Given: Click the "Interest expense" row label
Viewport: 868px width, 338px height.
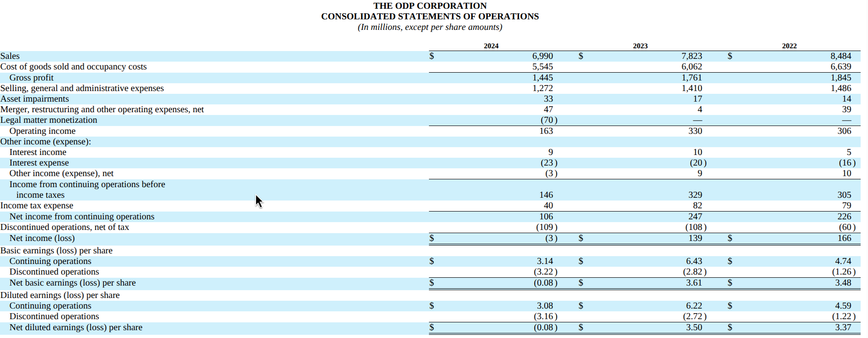Looking at the screenshot, I should [x=39, y=163].
